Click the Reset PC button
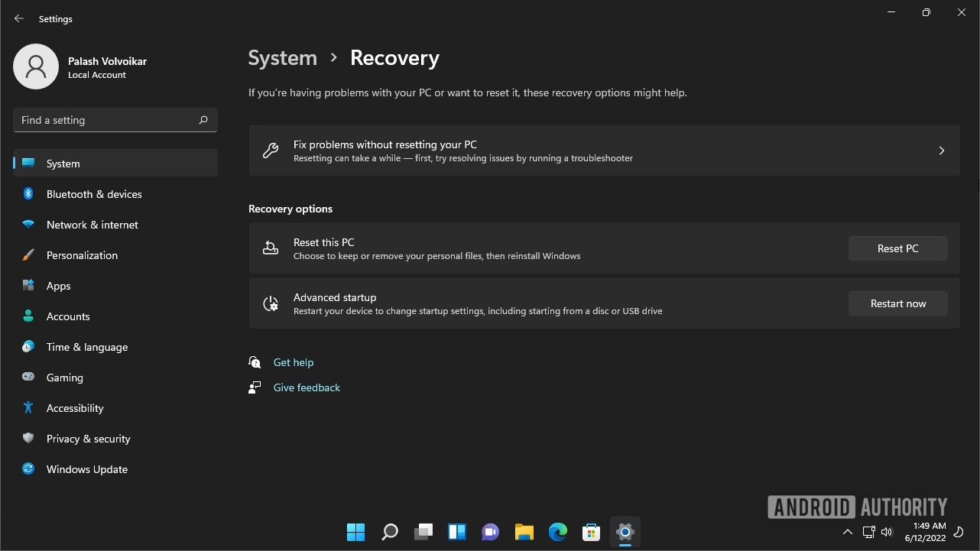The image size is (980, 551). (898, 248)
